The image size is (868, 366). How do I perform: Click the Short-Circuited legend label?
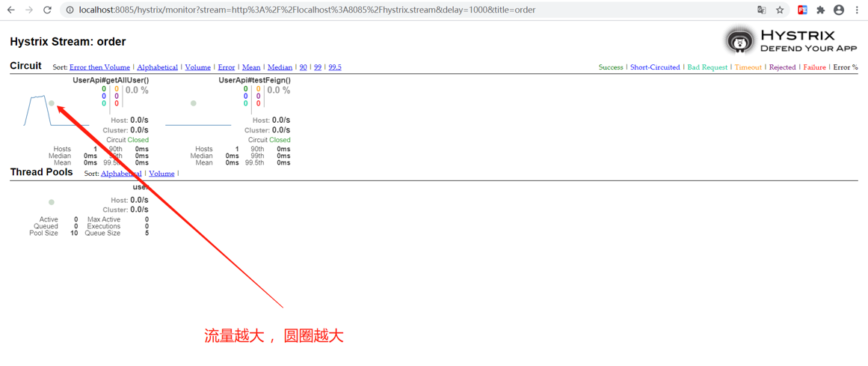[655, 67]
